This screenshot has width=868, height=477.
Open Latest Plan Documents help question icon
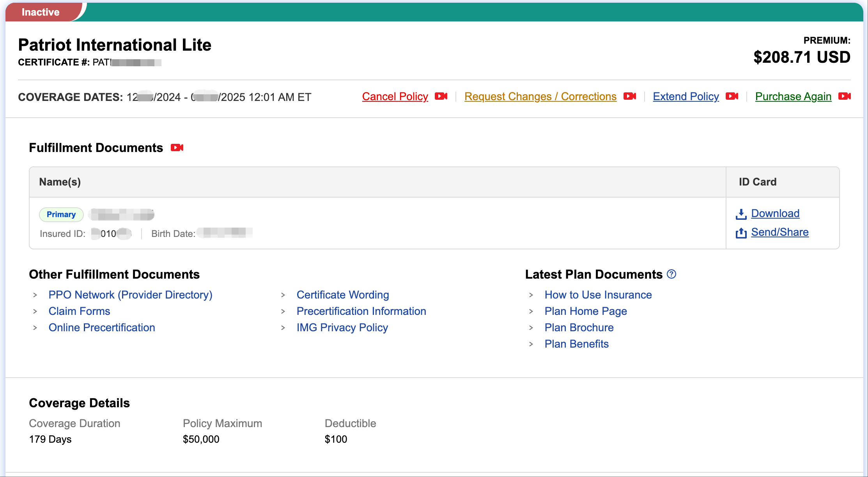pos(671,274)
